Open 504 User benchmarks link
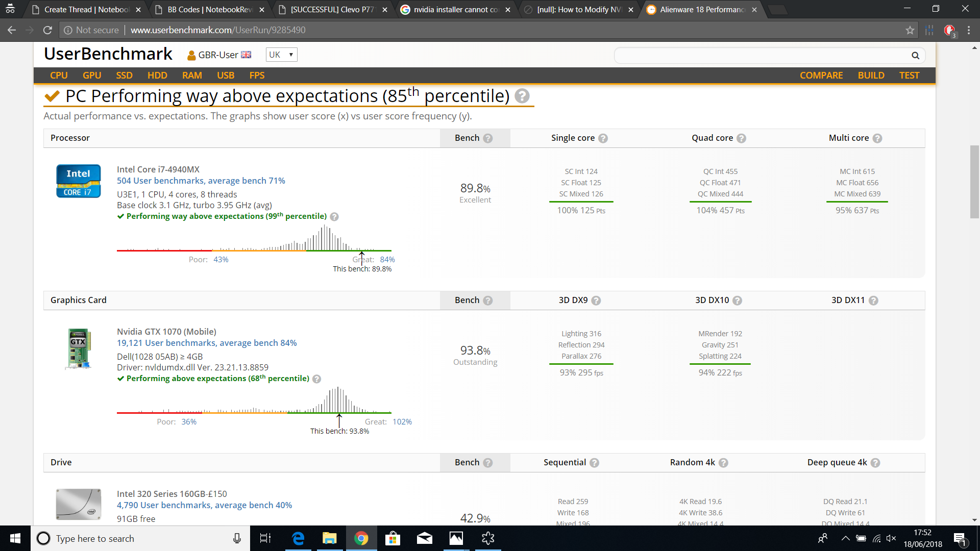Screen dimensions: 980x551 [201, 181]
